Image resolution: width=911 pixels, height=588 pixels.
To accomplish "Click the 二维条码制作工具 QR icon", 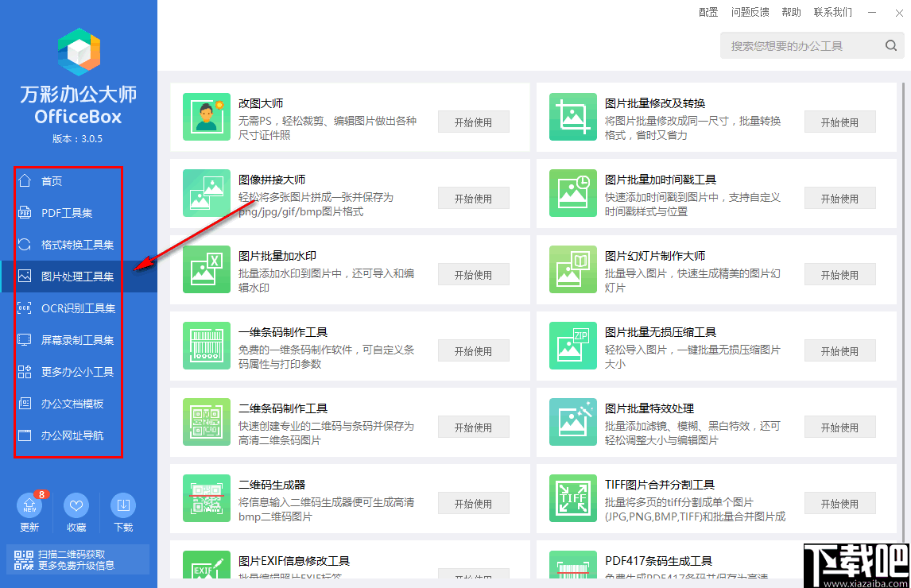I will click(207, 422).
